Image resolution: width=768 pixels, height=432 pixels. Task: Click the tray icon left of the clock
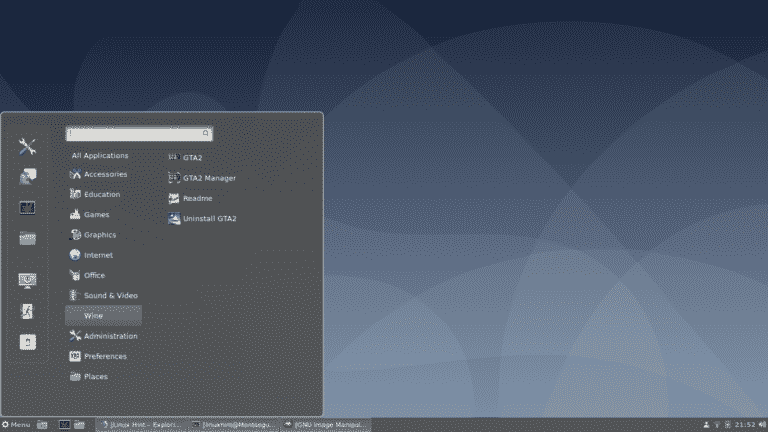click(x=727, y=425)
